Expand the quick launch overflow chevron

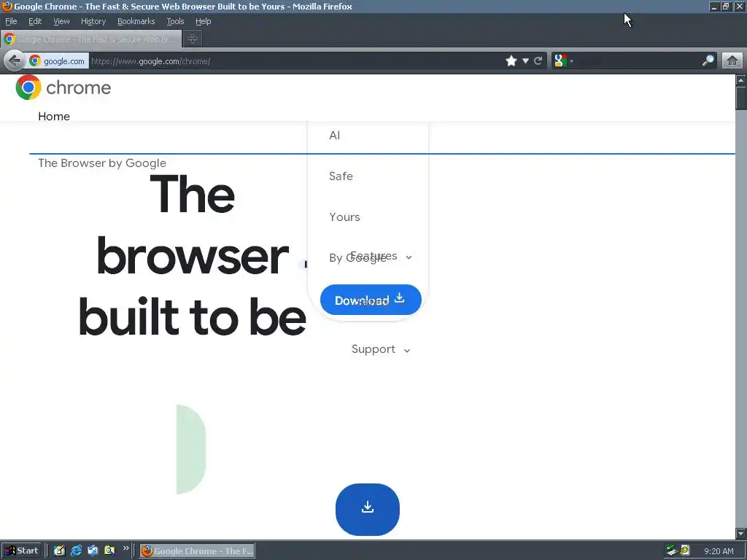(125, 548)
